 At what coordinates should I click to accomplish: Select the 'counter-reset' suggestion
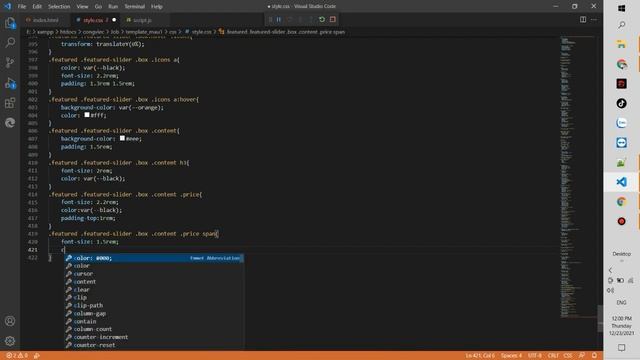[154, 345]
